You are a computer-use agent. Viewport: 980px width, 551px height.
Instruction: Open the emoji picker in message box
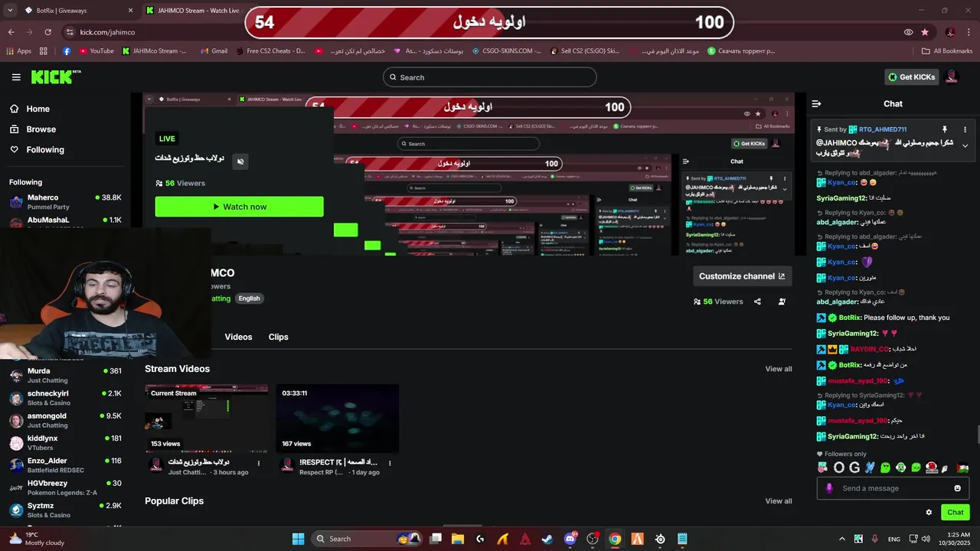click(957, 488)
